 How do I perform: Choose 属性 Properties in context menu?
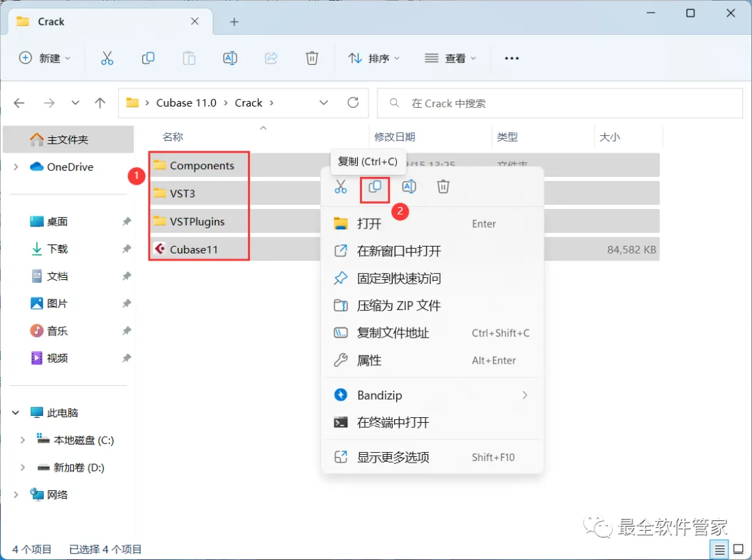[432, 360]
